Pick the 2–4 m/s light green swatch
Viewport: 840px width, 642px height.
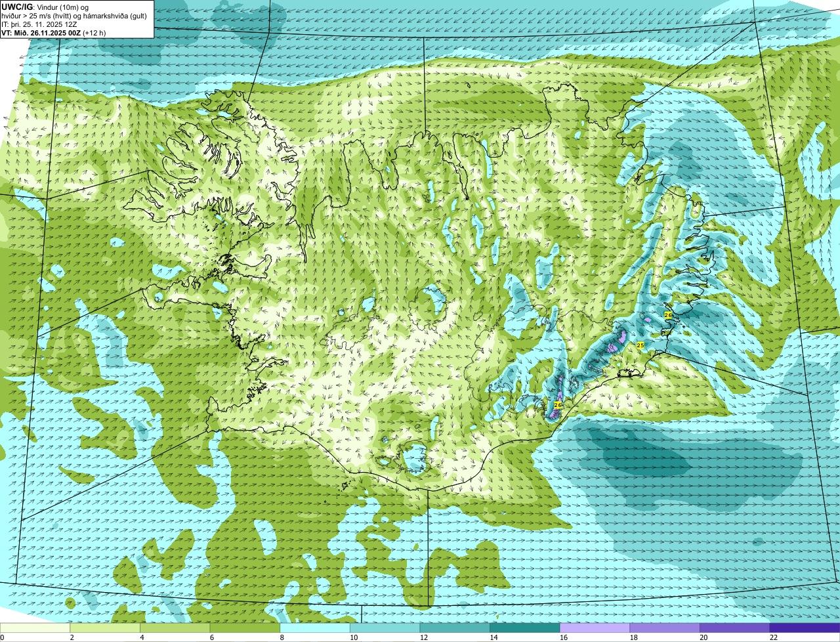(x=105, y=628)
